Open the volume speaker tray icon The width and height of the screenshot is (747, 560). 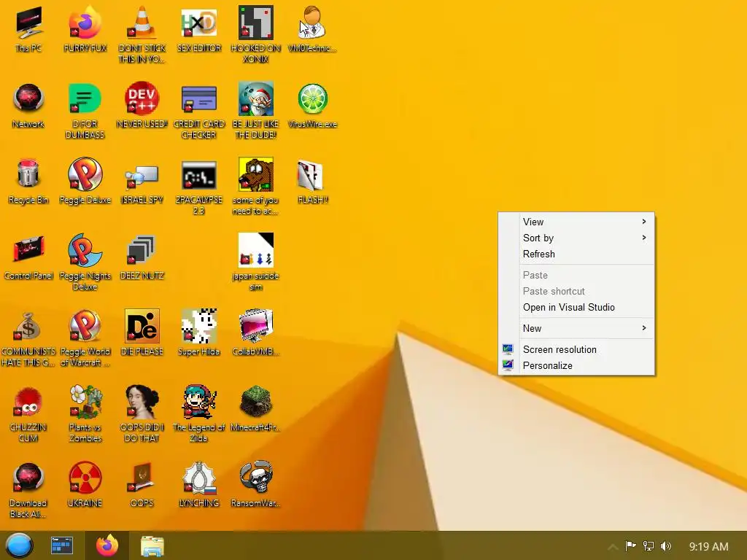click(666, 545)
